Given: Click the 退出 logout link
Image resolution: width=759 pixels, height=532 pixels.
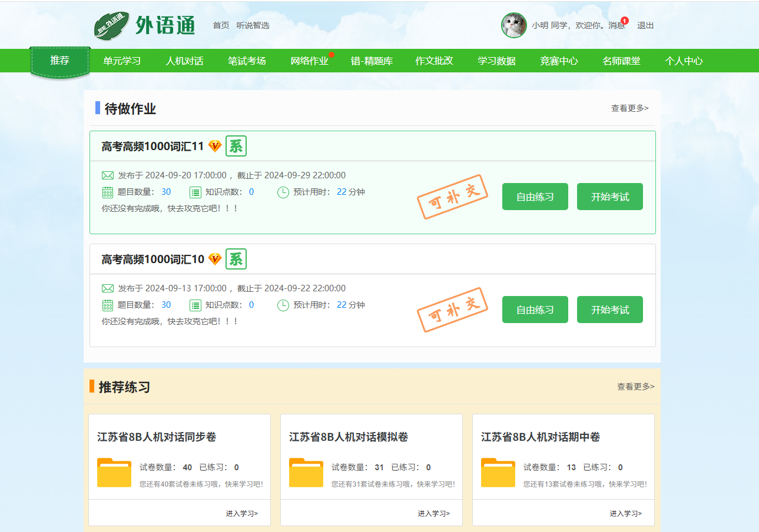Looking at the screenshot, I should pos(645,25).
